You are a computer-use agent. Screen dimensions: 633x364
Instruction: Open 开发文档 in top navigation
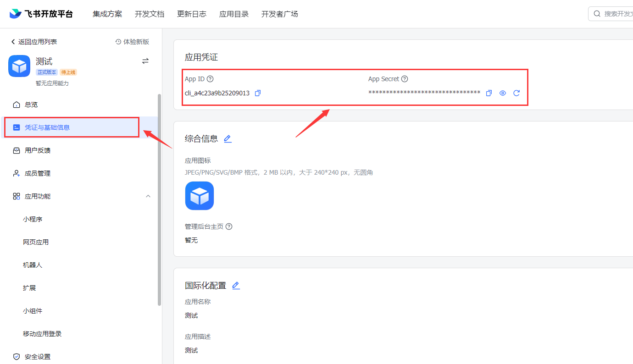[150, 14]
